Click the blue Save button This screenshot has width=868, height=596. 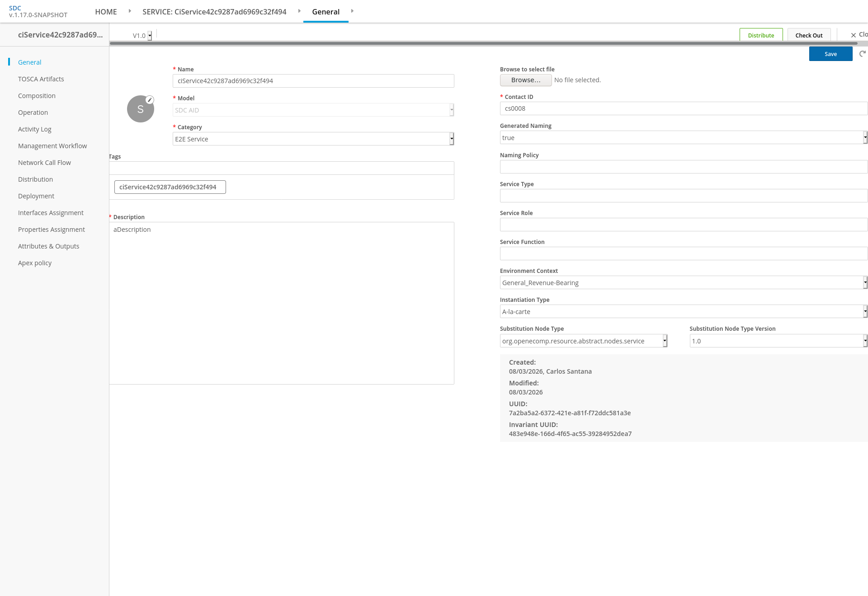[830, 54]
